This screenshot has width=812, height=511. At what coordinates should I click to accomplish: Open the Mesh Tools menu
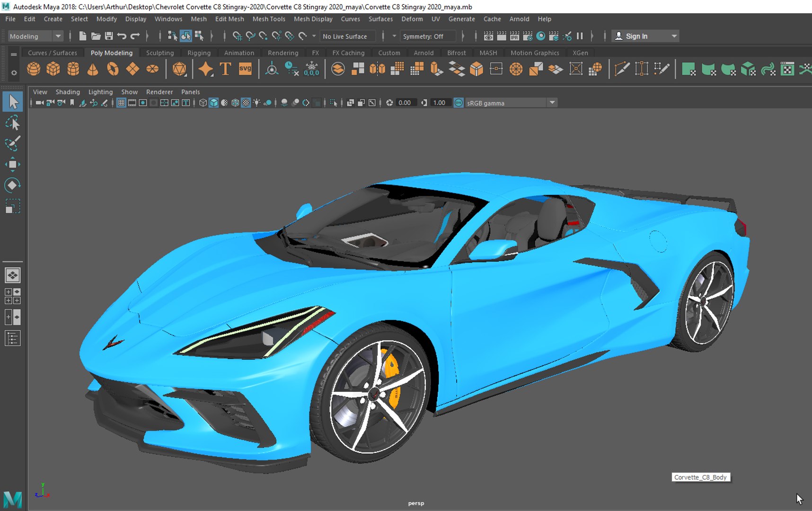[x=269, y=19]
